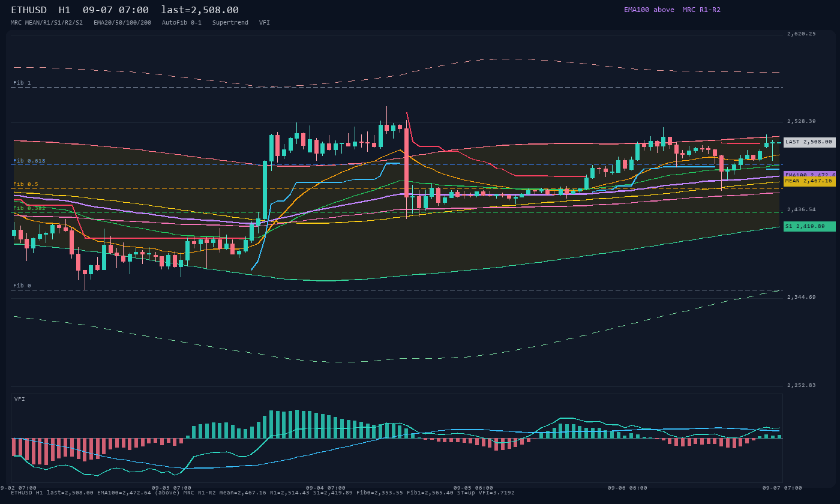Screen dimensions: 840x504
Task: Select the AutoFib 0-1 legend entry
Action: (x=182, y=23)
